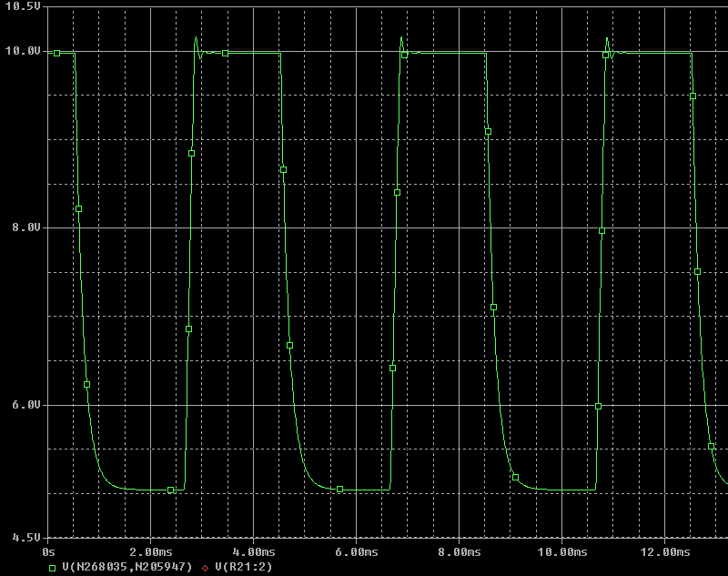
Task: Click the 10.5V label on the Y axis
Action: pyautogui.click(x=24, y=6)
